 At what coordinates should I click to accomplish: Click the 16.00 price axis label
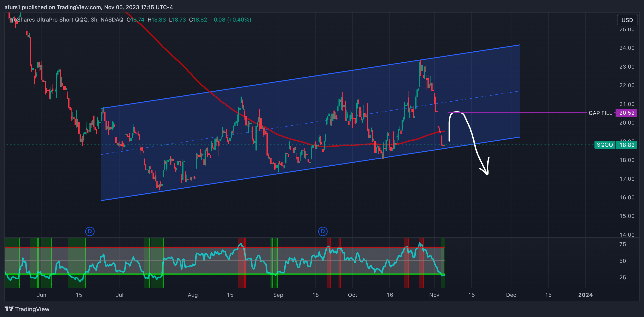pos(627,197)
